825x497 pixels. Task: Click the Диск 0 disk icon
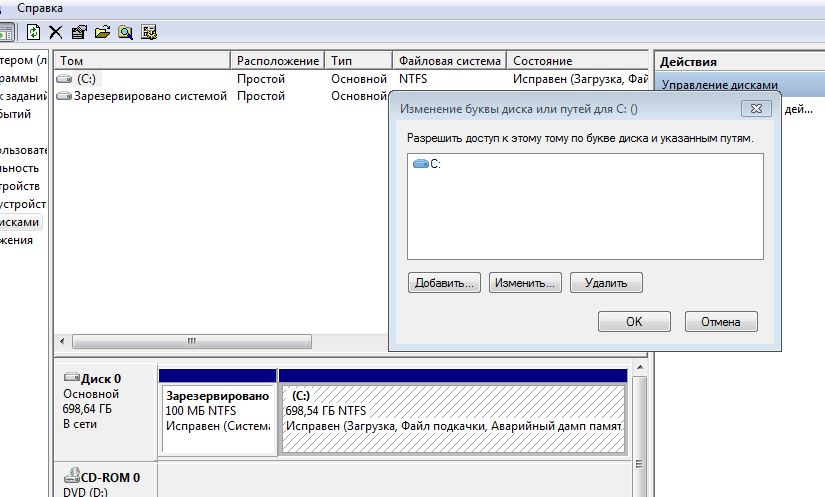[x=72, y=378]
